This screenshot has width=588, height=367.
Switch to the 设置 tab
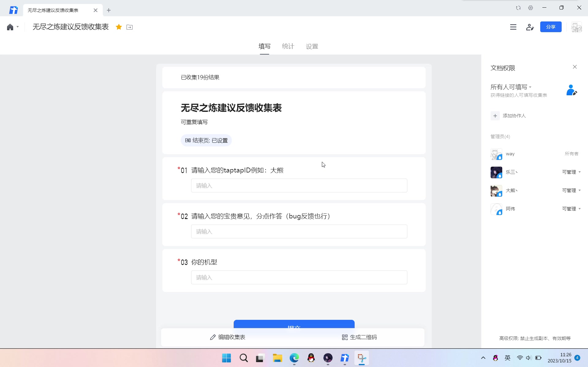pos(312,46)
